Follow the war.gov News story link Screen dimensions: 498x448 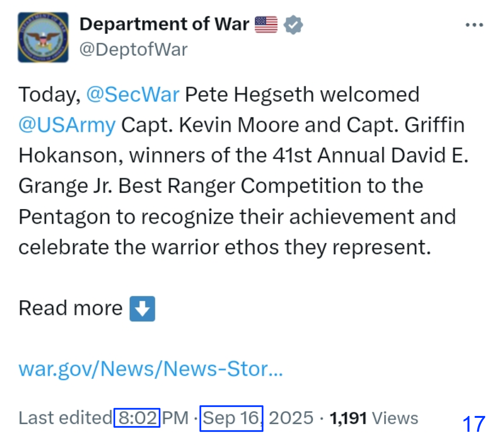coord(151,368)
